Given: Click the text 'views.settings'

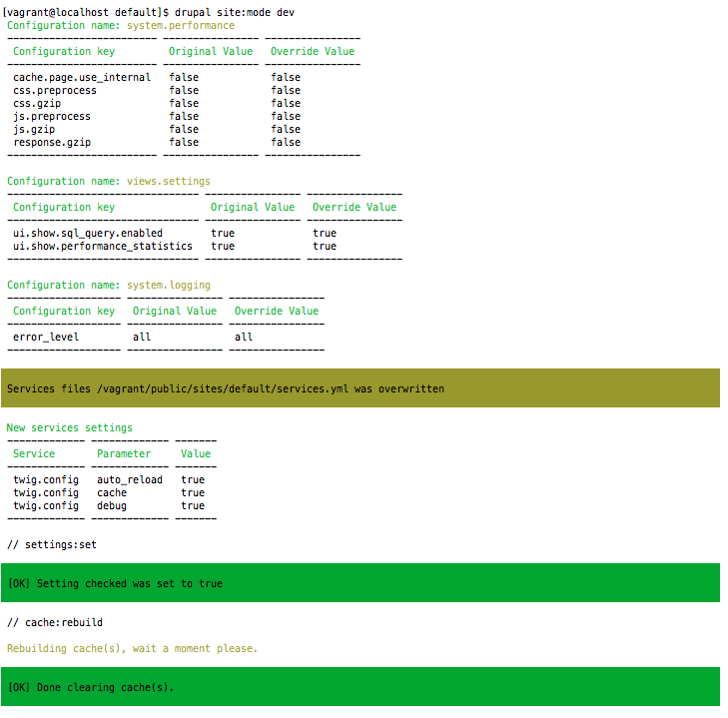Looking at the screenshot, I should (x=169, y=181).
